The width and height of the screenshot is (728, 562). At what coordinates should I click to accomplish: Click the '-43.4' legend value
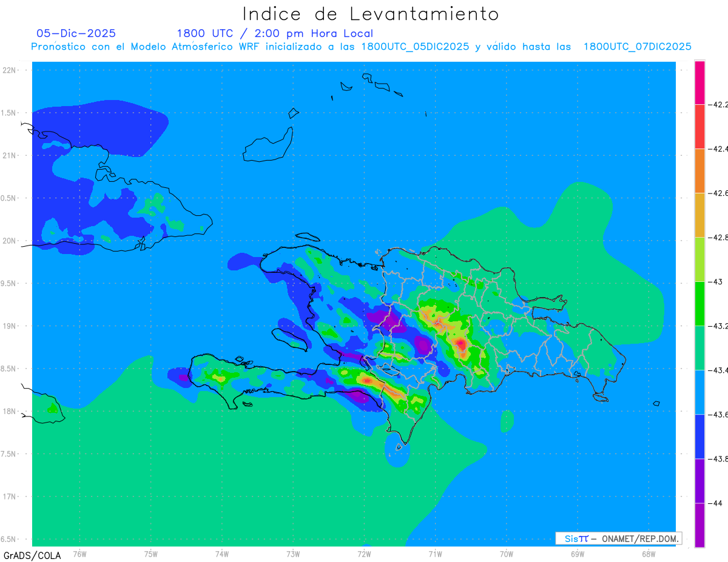click(717, 370)
